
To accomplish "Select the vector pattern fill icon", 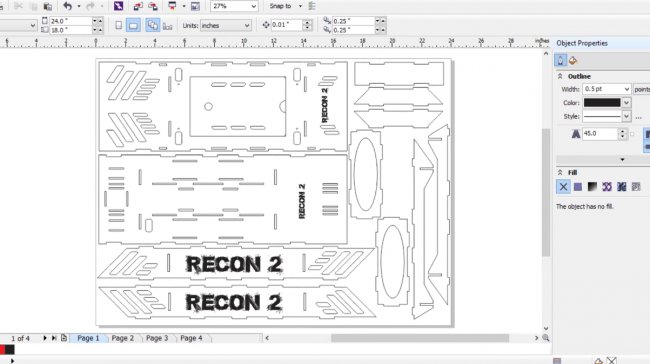I will pyautogui.click(x=607, y=187).
